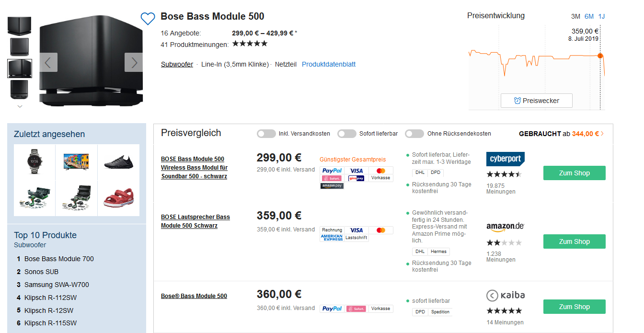Enable Inkl. Versandkosten toggle
Screen dimensions: 644x333
266,134
